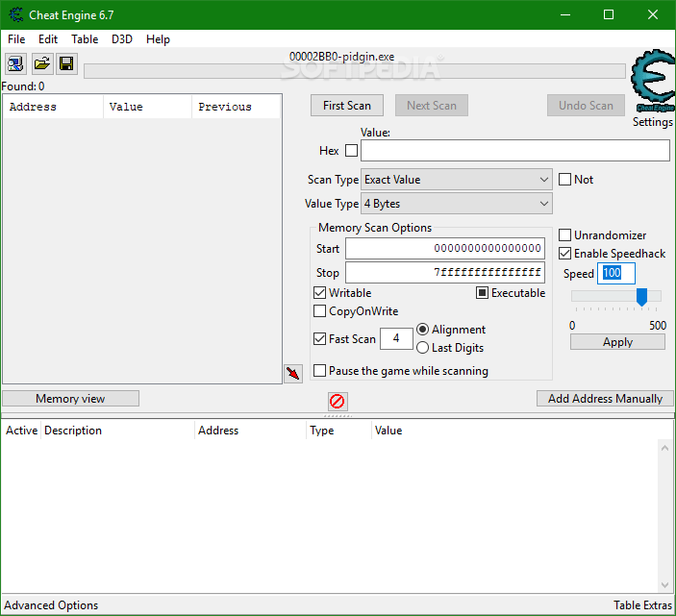Enable the Not checkbox

pyautogui.click(x=564, y=179)
